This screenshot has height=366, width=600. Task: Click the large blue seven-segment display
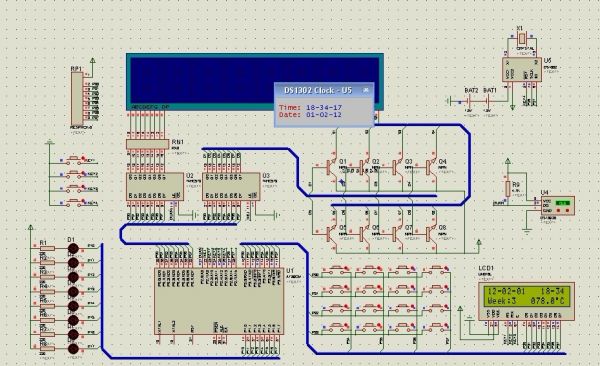click(x=255, y=82)
